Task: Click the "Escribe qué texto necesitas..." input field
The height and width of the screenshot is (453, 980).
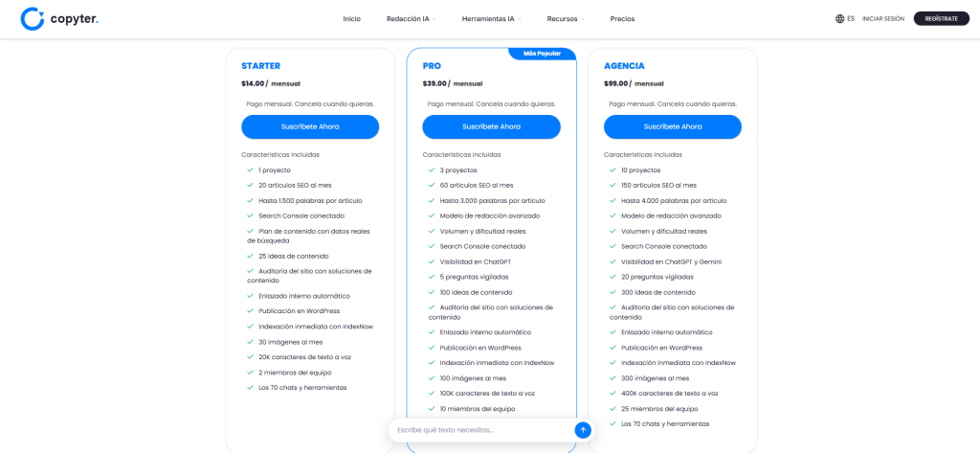Action: tap(482, 430)
